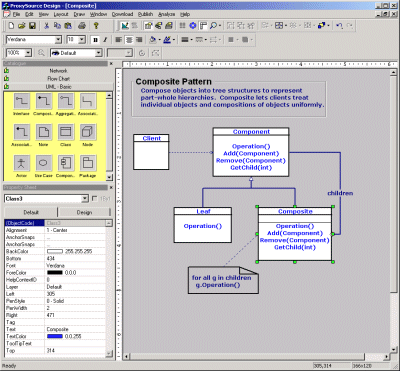
Task: Select the note for all g in children
Action: tap(223, 280)
